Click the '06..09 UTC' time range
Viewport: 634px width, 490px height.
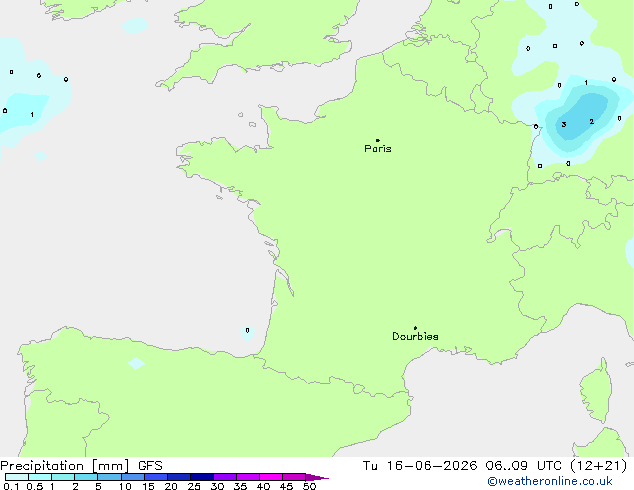[x=523, y=466]
